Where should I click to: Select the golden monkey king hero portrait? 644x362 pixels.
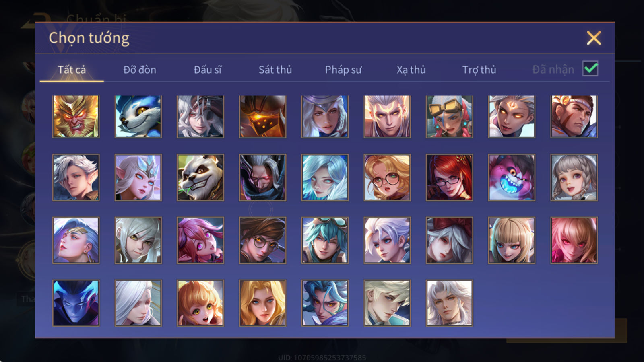(x=76, y=117)
